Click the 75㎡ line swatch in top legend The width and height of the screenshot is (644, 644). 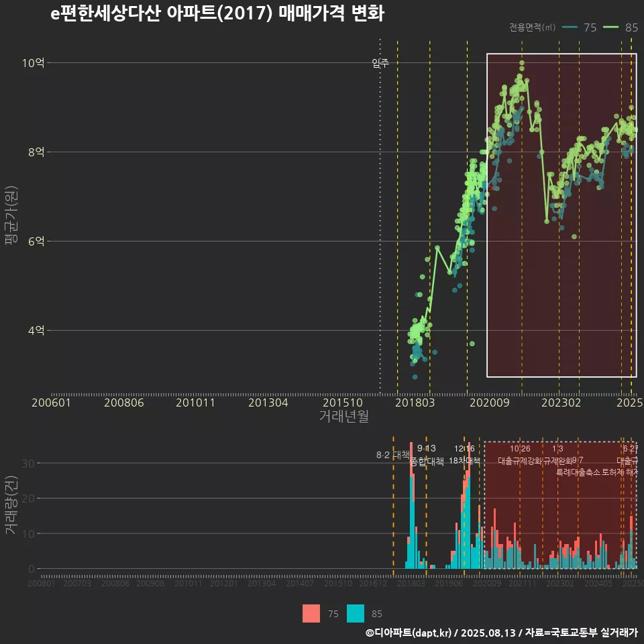tap(570, 28)
